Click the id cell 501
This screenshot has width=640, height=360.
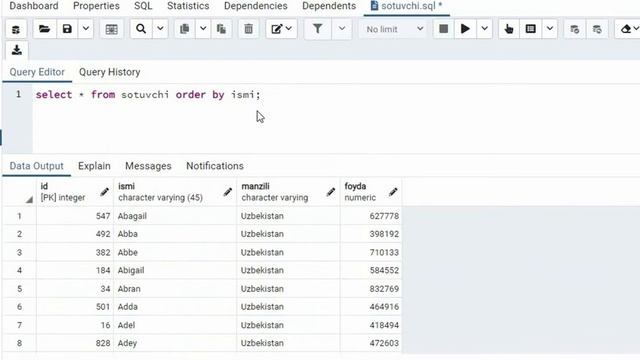(x=75, y=307)
